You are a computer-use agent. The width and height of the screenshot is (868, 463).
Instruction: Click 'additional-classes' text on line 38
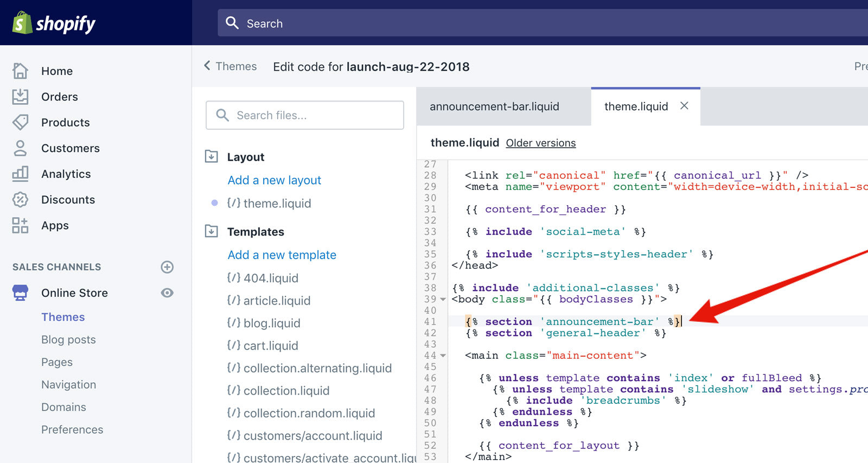tap(593, 288)
